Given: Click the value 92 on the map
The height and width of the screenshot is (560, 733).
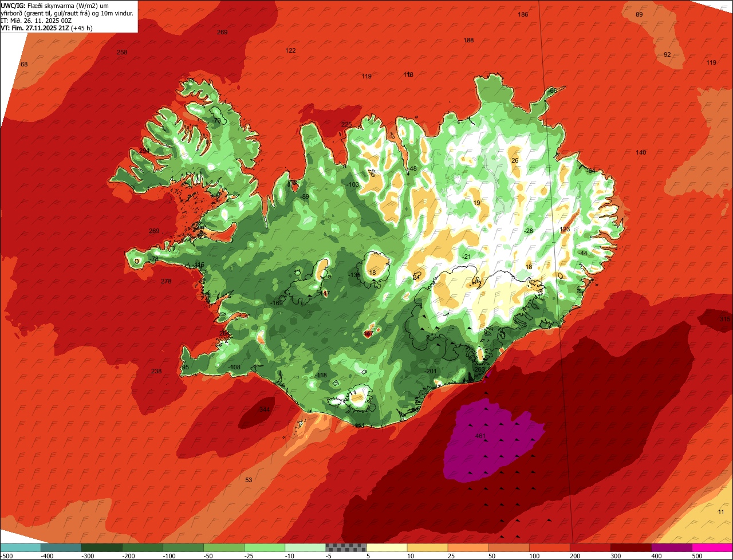Looking at the screenshot, I should [667, 54].
